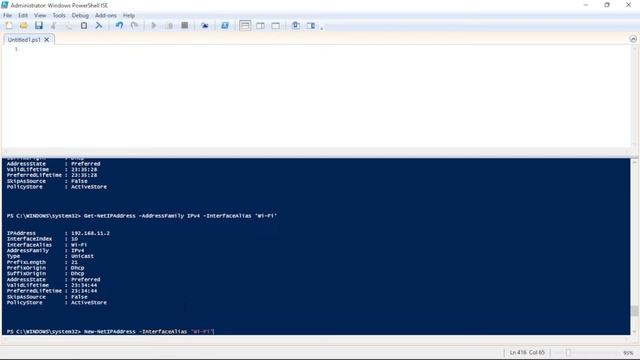Click the Paste clipboard icon
Screen dimensions: 640x360
click(x=84, y=25)
